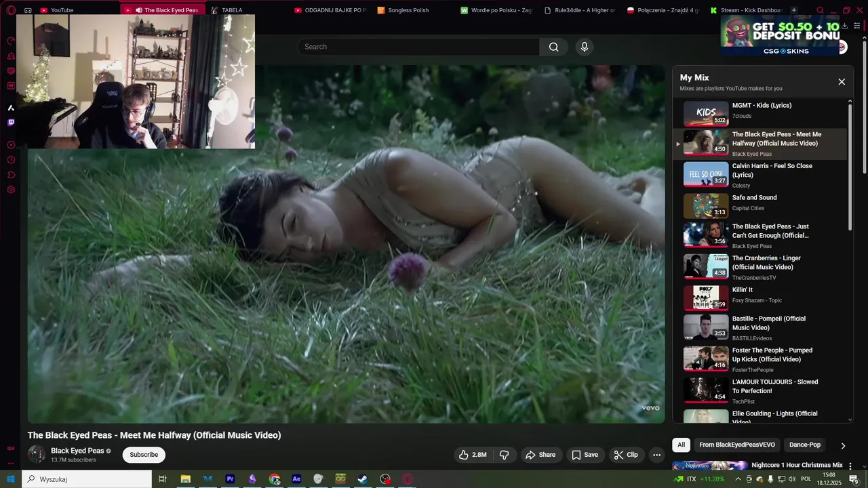The image size is (868, 488).
Task: Click the system tray volume icon
Action: pos(791,479)
